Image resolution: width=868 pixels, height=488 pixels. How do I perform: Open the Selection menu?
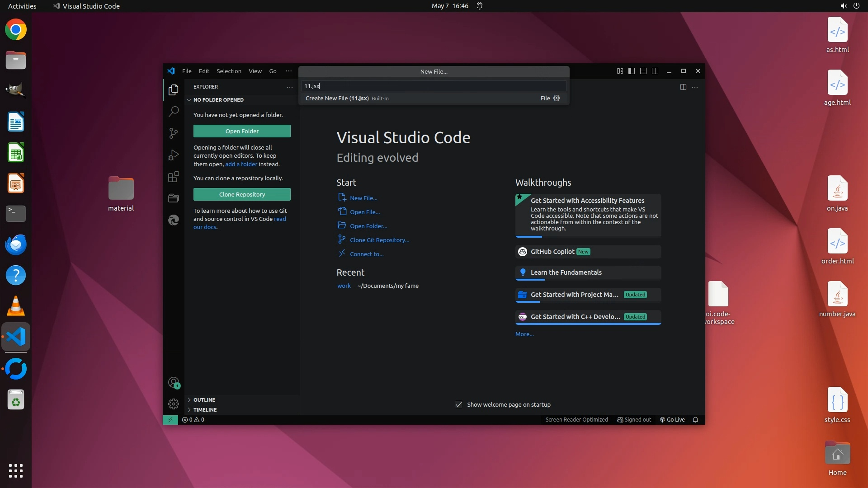point(229,71)
